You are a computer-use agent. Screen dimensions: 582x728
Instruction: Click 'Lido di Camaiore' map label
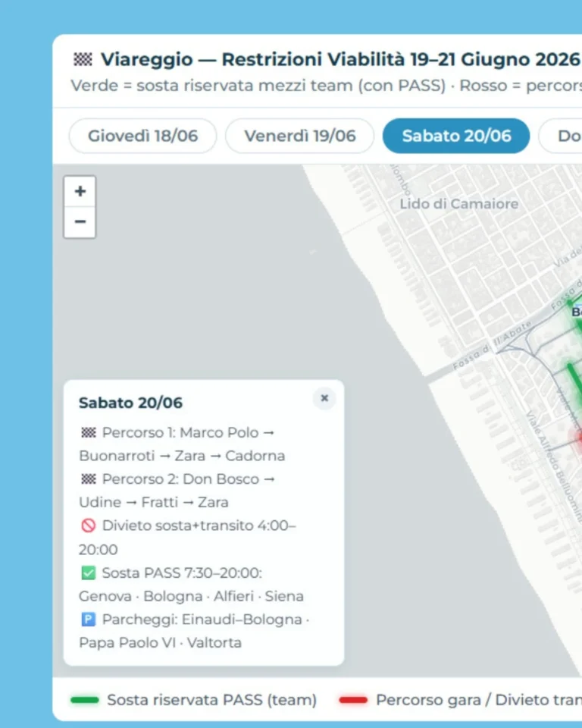click(459, 204)
